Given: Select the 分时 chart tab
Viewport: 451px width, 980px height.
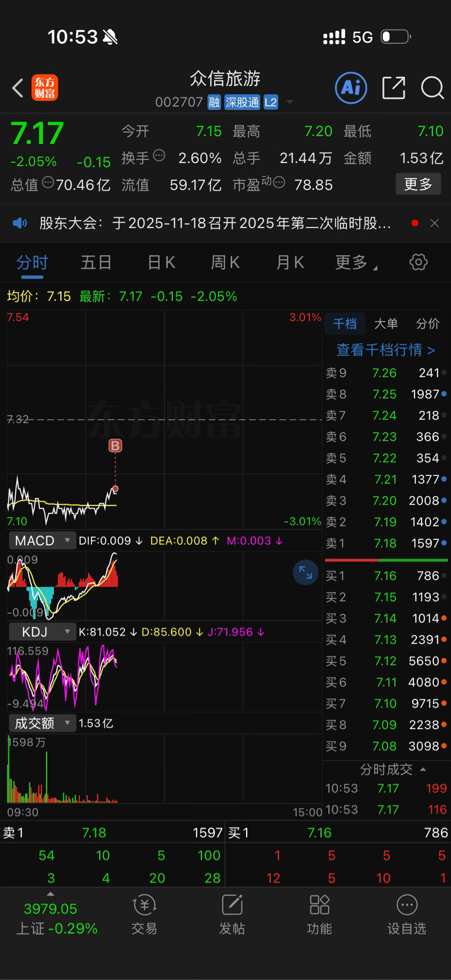Looking at the screenshot, I should [32, 262].
